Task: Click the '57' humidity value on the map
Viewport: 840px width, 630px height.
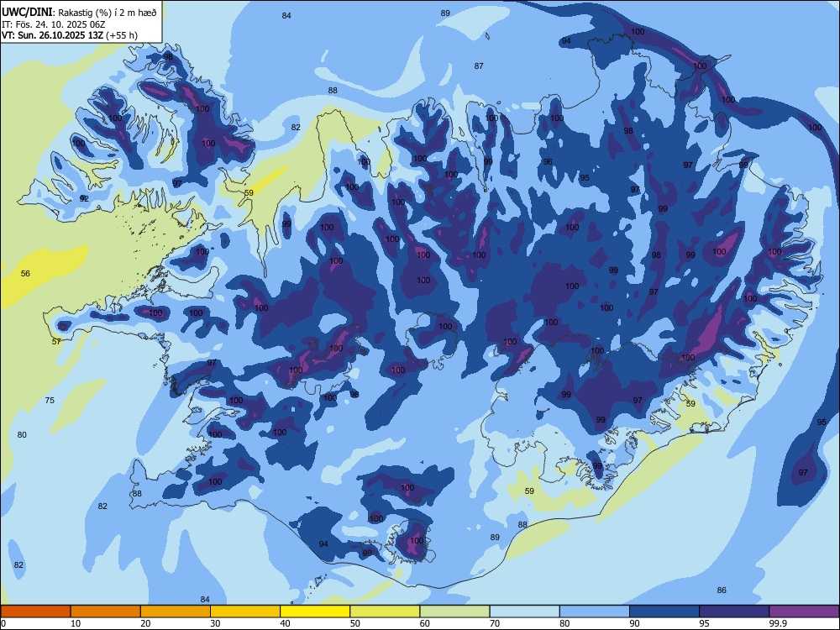Action: pos(56,342)
